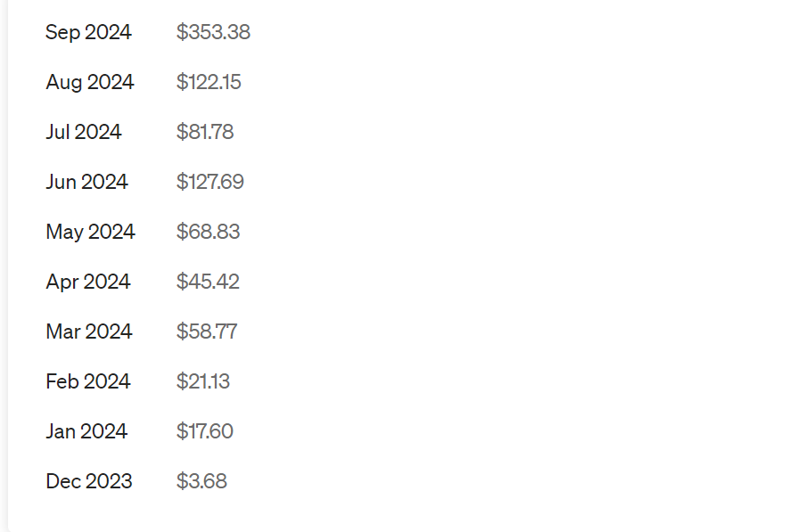Select the Jan 2024 row label
The image size is (797, 532).
coord(86,431)
